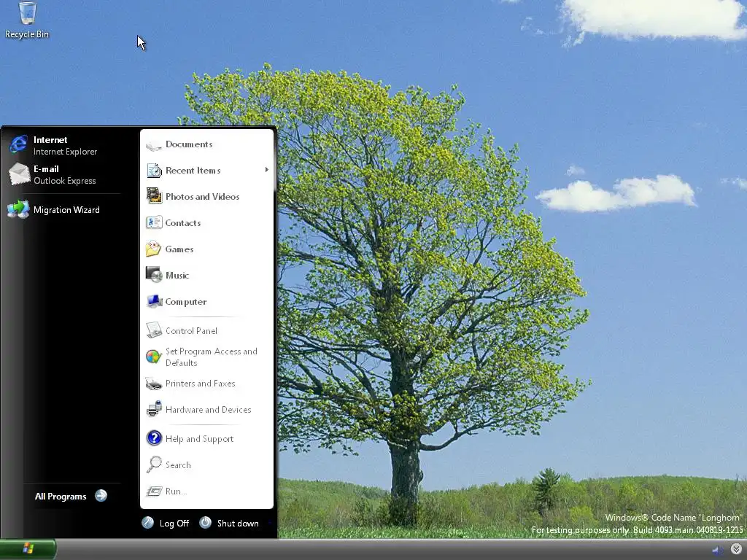Choose Search from the Start menu
This screenshot has height=560, width=747.
tap(206, 464)
